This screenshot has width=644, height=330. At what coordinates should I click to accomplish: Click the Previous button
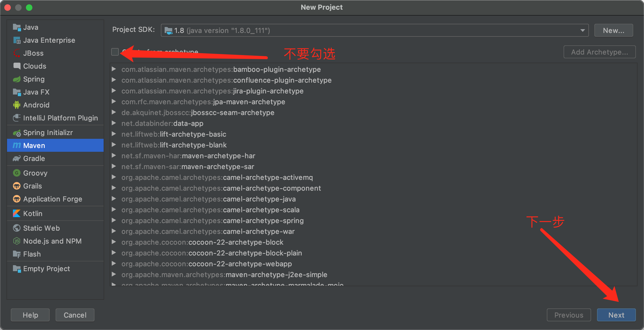[x=569, y=315]
